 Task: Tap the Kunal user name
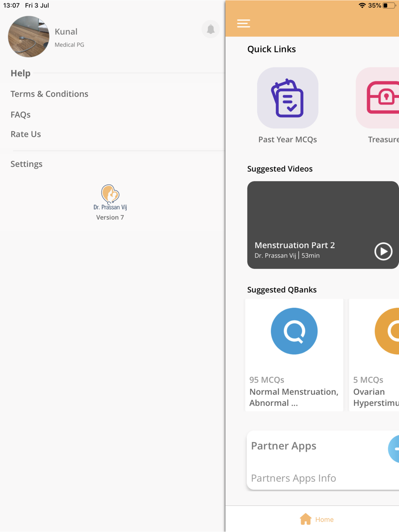pyautogui.click(x=66, y=32)
